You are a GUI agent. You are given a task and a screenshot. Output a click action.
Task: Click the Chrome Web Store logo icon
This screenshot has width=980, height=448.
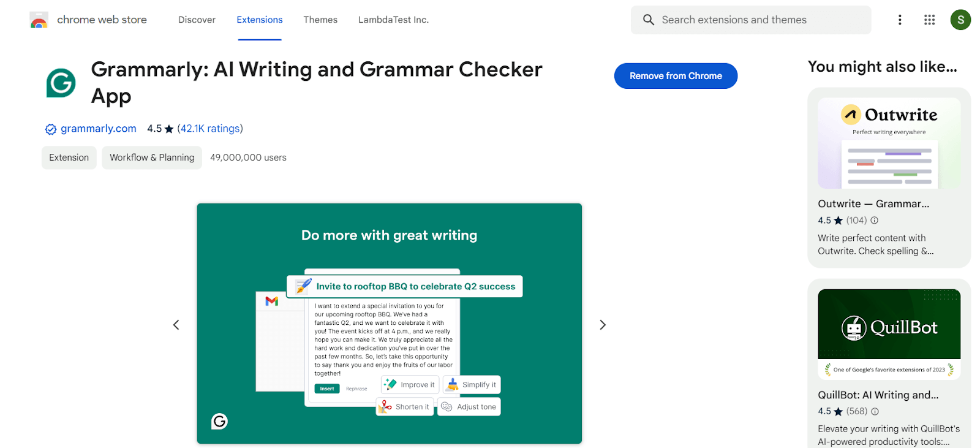(39, 20)
